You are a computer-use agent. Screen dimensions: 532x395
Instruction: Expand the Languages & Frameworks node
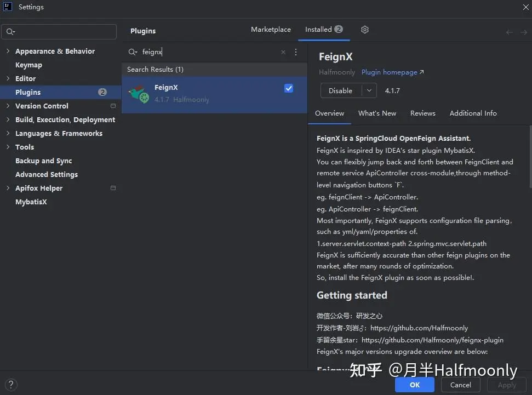[x=8, y=133]
